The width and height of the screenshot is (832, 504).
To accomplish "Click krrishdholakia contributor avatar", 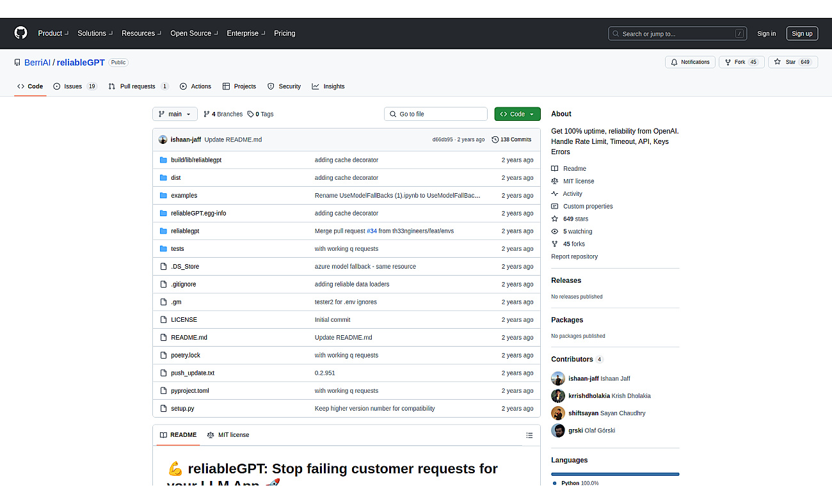I will (x=558, y=396).
